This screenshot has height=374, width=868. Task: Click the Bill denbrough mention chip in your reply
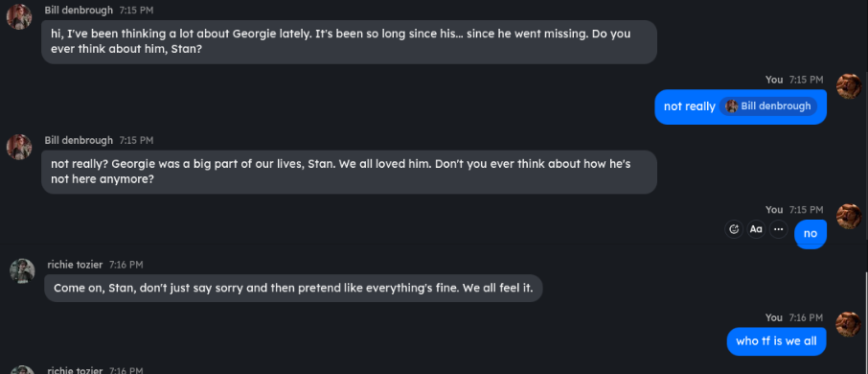[x=768, y=106]
